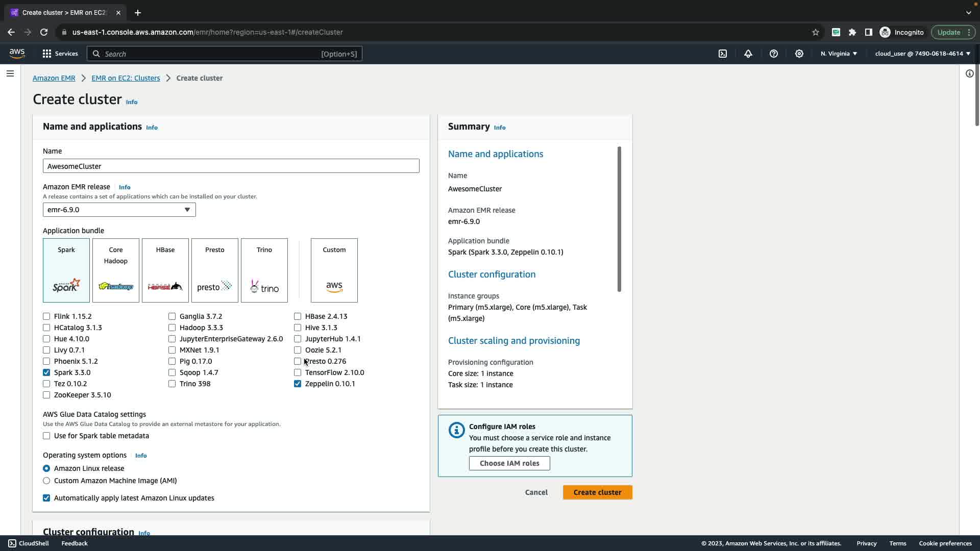The image size is (980, 551).
Task: Expand the N. Virginia region selector
Action: [839, 54]
